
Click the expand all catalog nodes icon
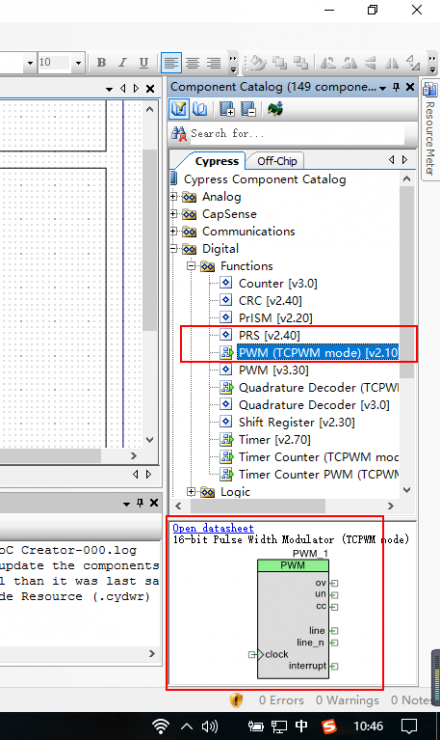[x=227, y=109]
